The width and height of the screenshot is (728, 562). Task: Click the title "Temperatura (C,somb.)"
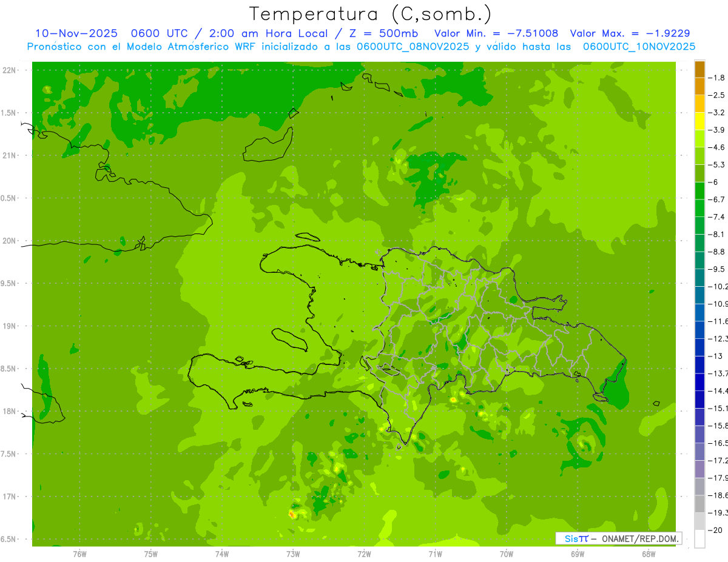371,13
